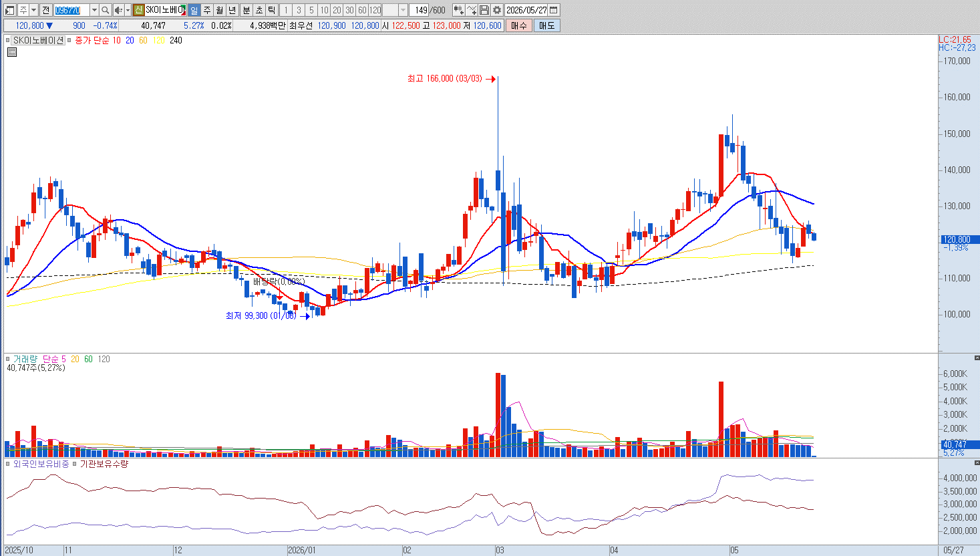Click the panel layout icon at top-left
The width and height of the screenshot is (980, 556).
click(9, 10)
